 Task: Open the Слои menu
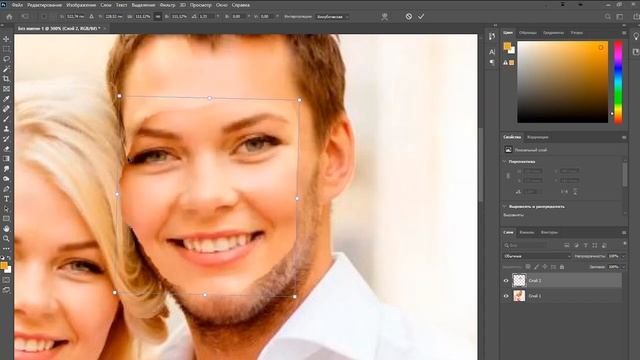coord(106,5)
